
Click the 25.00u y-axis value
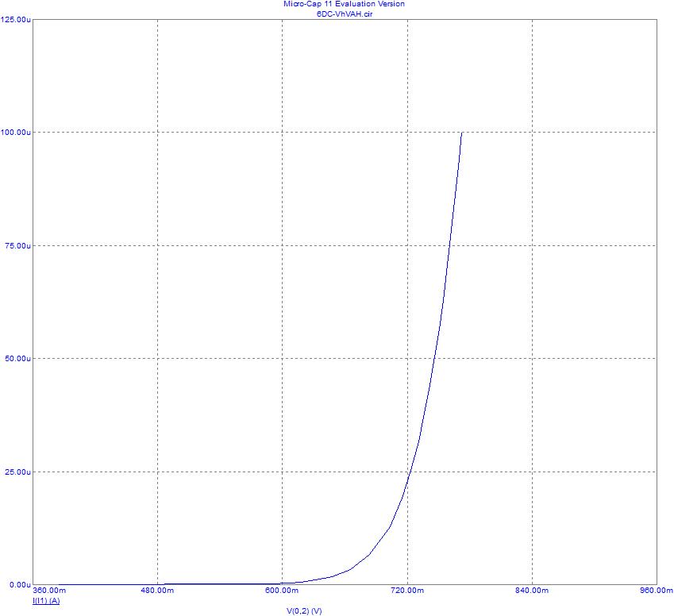point(17,472)
